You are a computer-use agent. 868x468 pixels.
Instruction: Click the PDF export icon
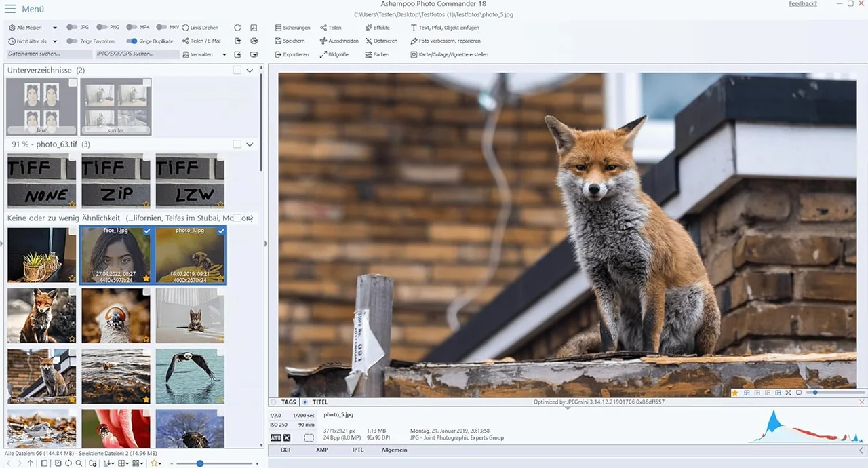click(254, 28)
